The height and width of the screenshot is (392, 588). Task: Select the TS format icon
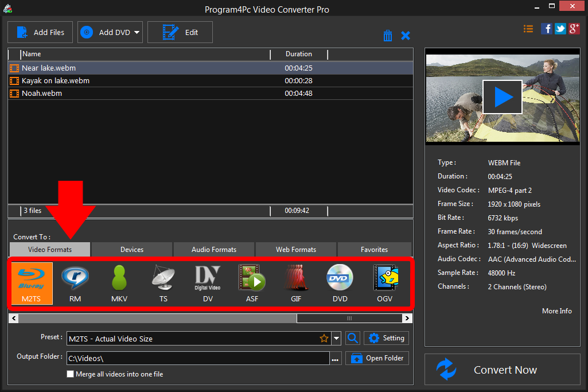(163, 282)
